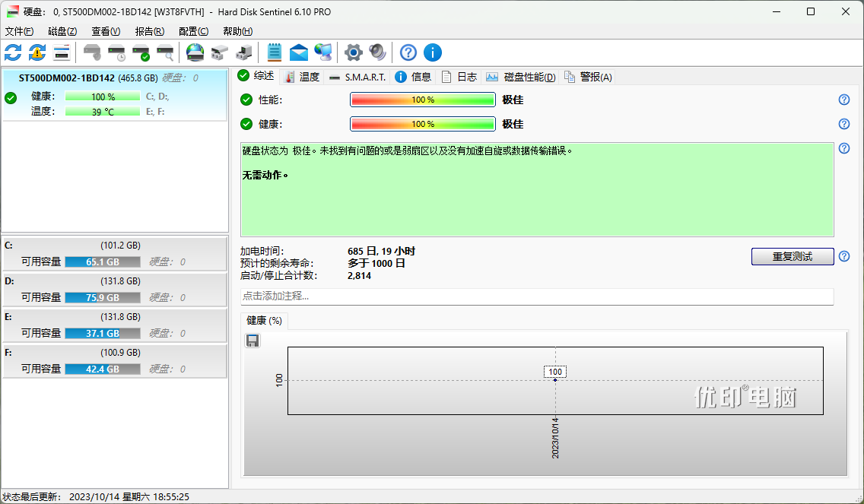Switch to the S.M.A.R.T. tab
864x504 pixels.
tap(357, 77)
